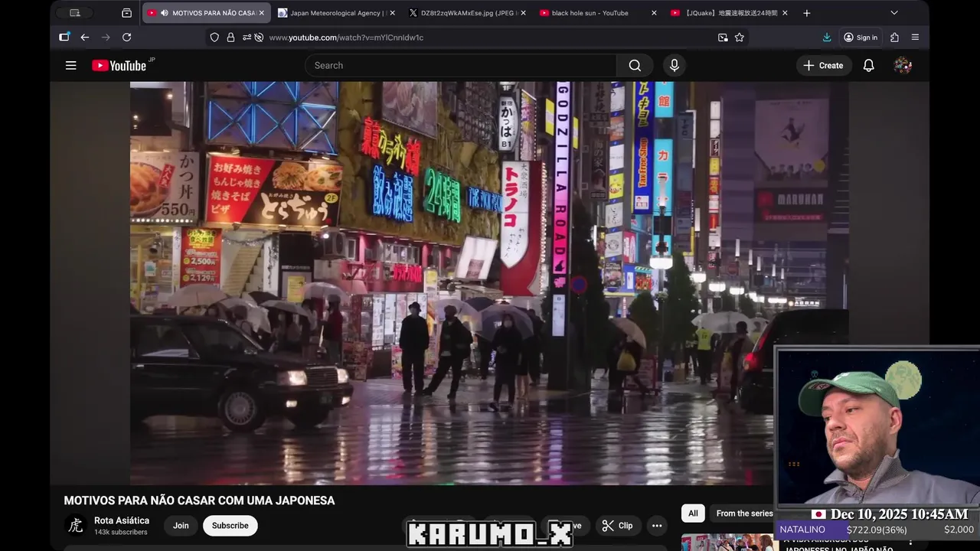Click the Clip button

pos(617,526)
